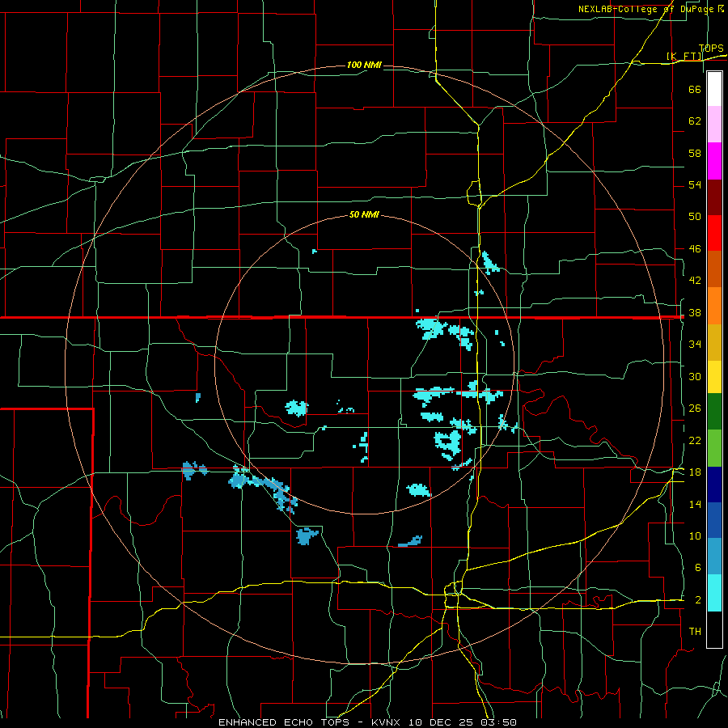Select the light green legend swatch
This screenshot has width=728, height=728.
[714, 448]
